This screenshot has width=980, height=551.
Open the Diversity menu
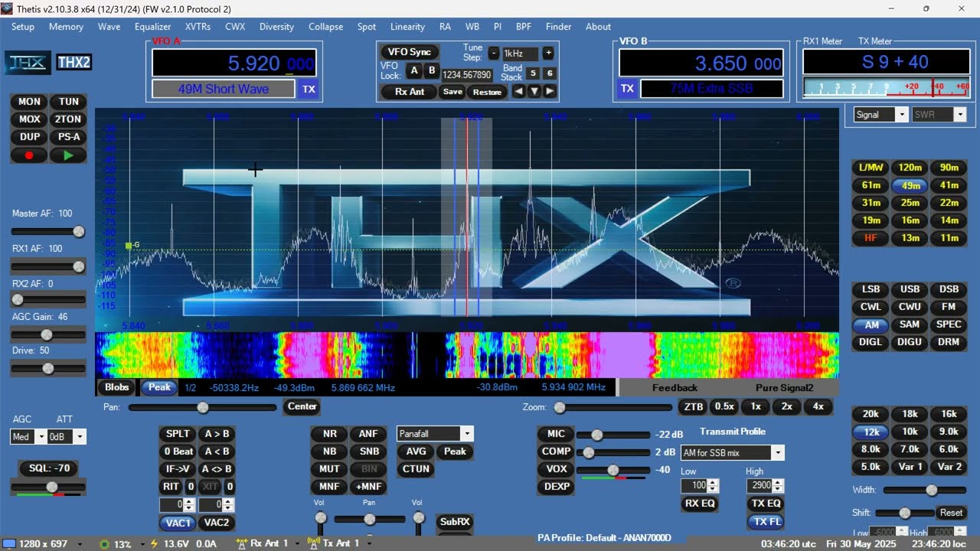click(276, 26)
